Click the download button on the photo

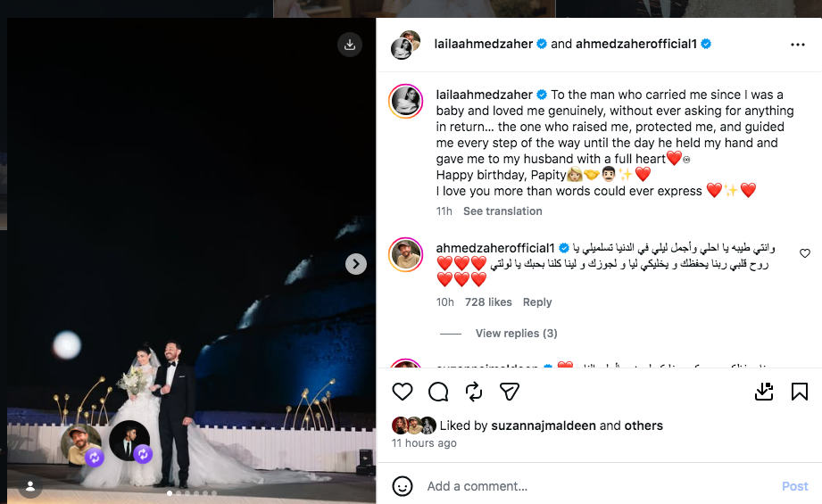[350, 45]
